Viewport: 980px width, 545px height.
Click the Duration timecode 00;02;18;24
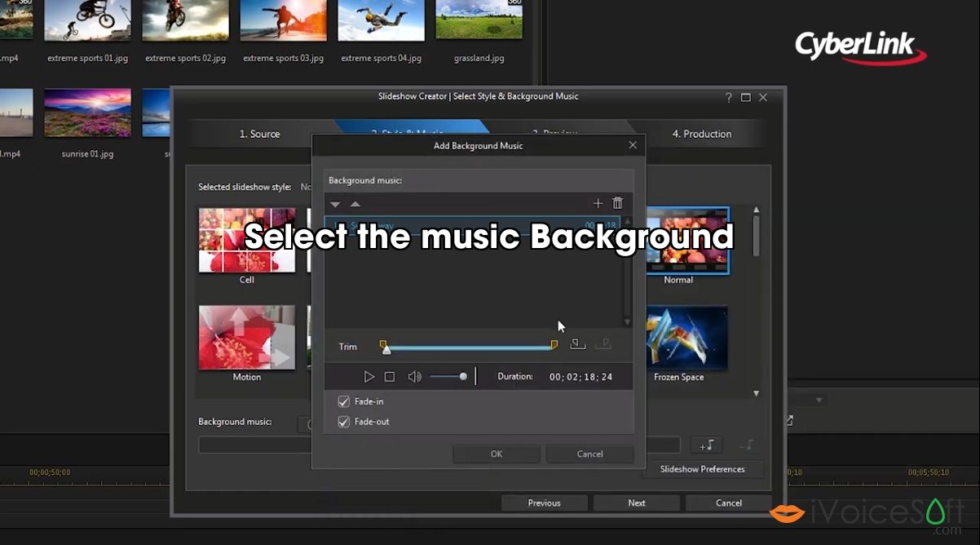tap(580, 377)
